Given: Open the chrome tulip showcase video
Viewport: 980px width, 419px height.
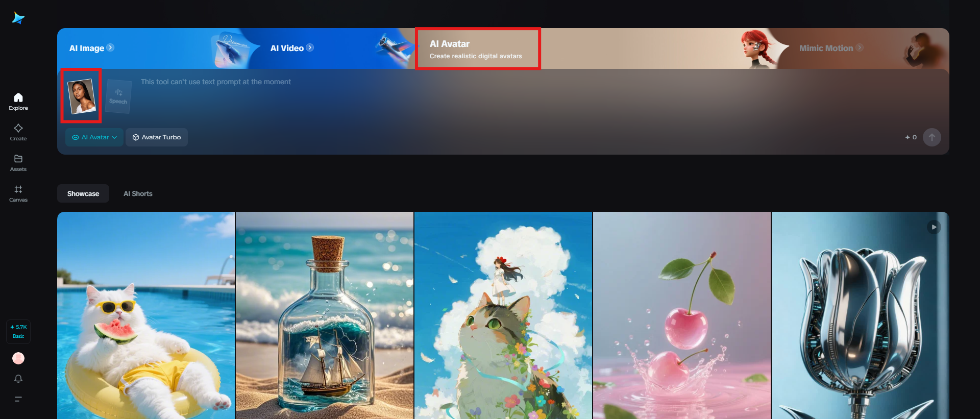Looking at the screenshot, I should (x=861, y=315).
